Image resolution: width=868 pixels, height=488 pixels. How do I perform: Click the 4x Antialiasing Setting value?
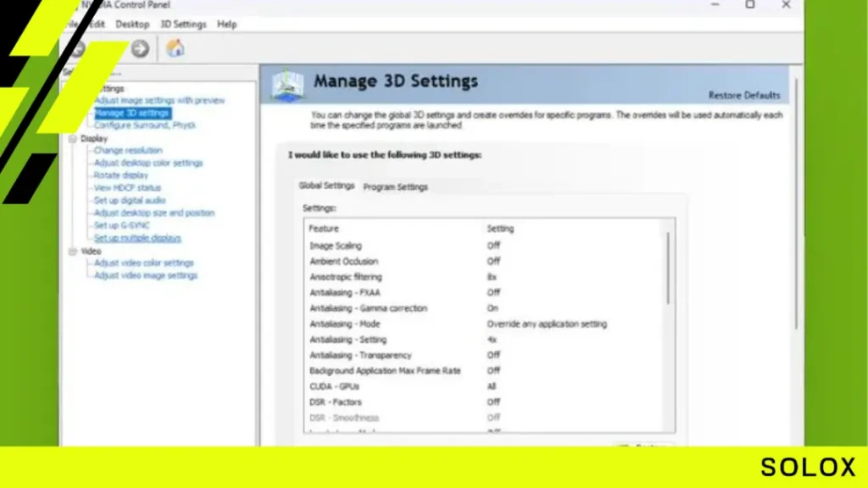[492, 339]
